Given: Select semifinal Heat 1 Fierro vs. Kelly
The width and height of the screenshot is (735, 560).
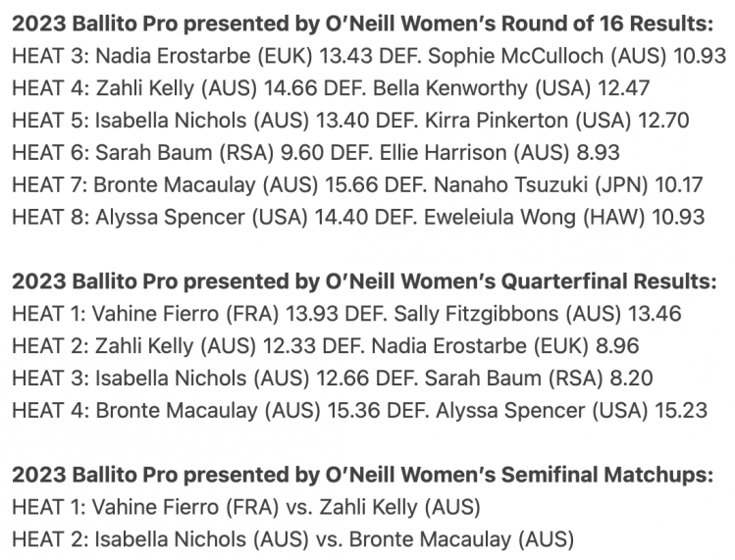Looking at the screenshot, I should tap(246, 507).
